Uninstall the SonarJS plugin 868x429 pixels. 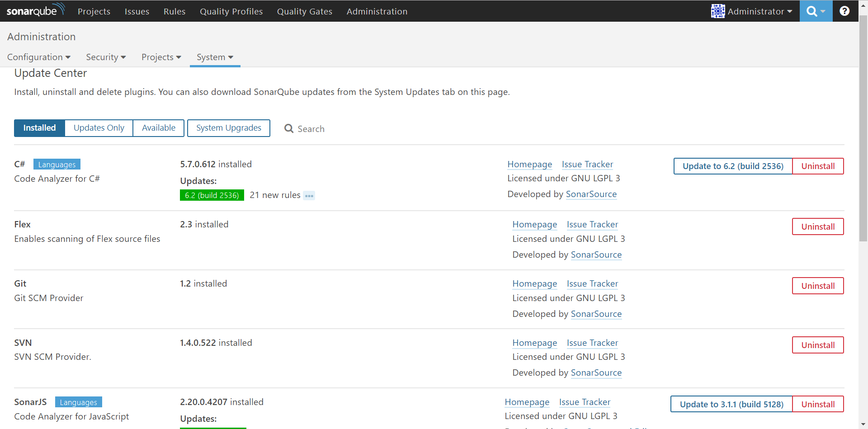(x=818, y=404)
